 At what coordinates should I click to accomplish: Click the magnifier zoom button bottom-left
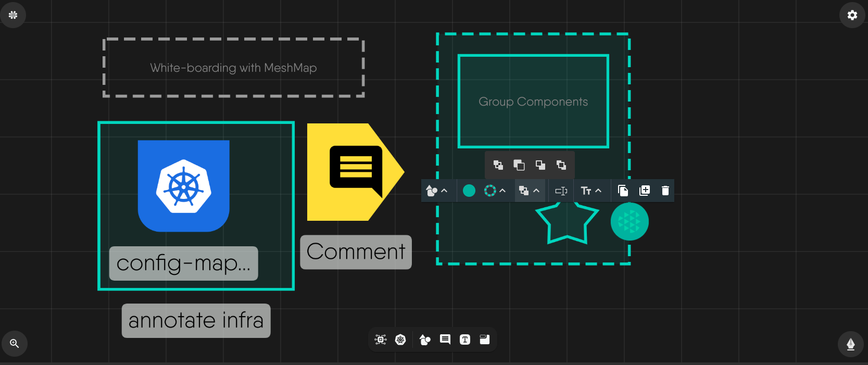tap(15, 344)
